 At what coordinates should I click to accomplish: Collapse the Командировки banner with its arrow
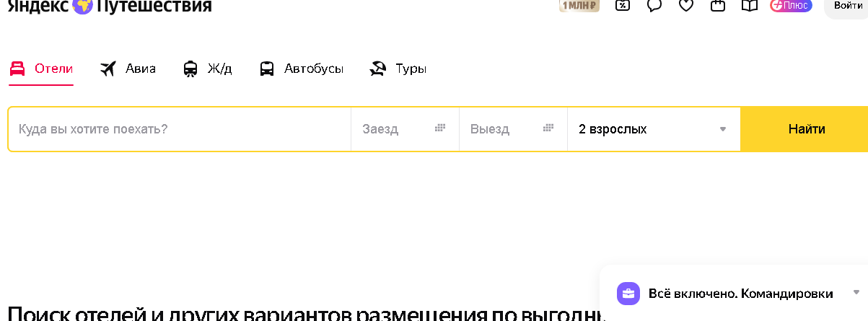[x=856, y=293]
